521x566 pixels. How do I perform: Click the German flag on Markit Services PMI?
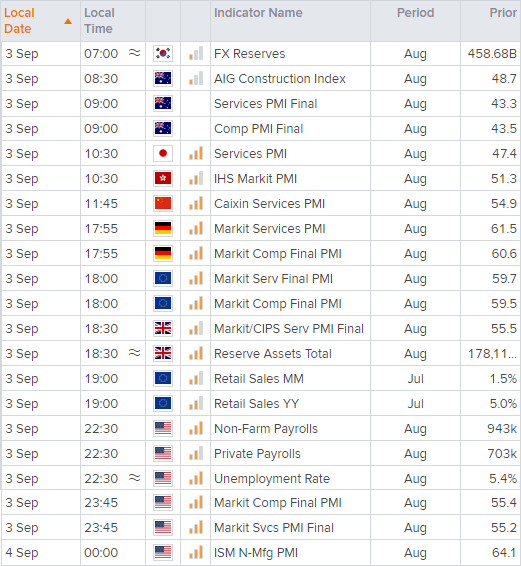163,228
